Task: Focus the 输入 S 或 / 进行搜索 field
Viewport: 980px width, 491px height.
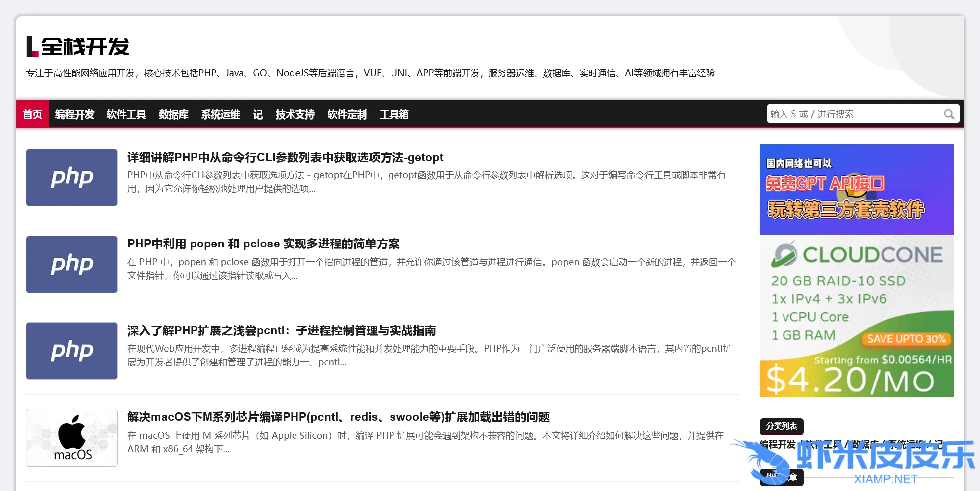Action: pyautogui.click(x=853, y=114)
